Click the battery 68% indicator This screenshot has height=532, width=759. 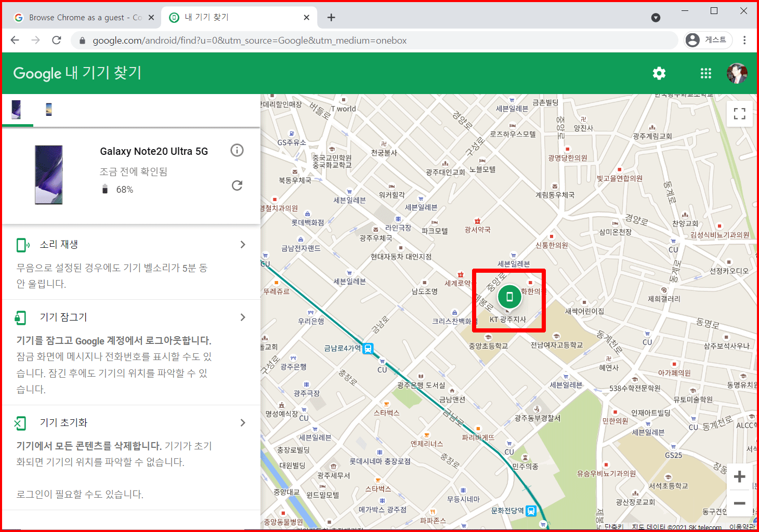(x=117, y=190)
